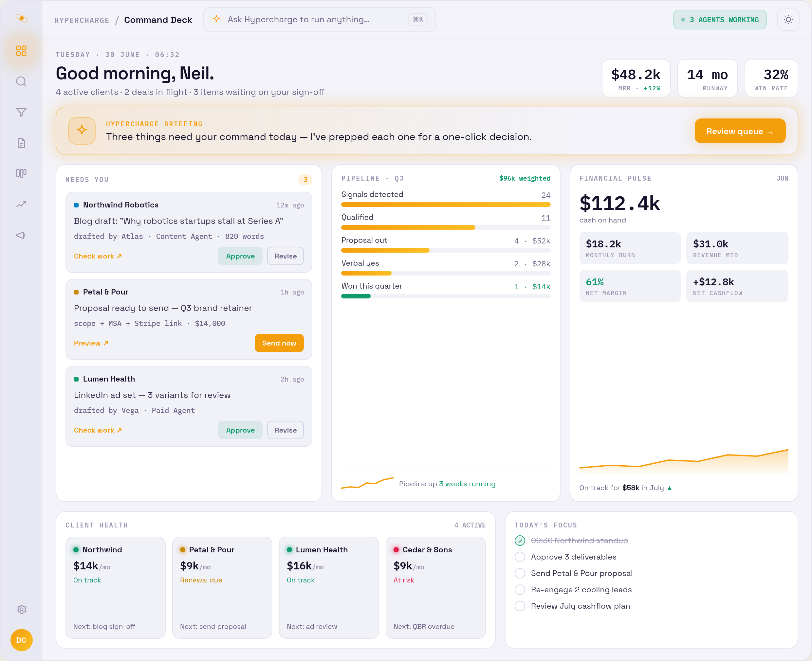Click the "At risk" status on Cedar & Sons
The image size is (812, 661).
click(x=403, y=580)
